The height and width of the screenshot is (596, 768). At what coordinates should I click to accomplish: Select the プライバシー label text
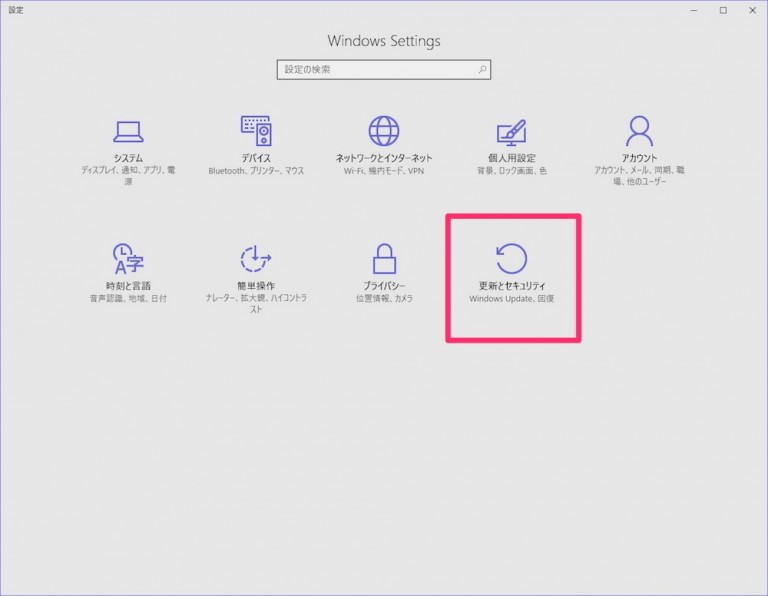pyautogui.click(x=384, y=286)
